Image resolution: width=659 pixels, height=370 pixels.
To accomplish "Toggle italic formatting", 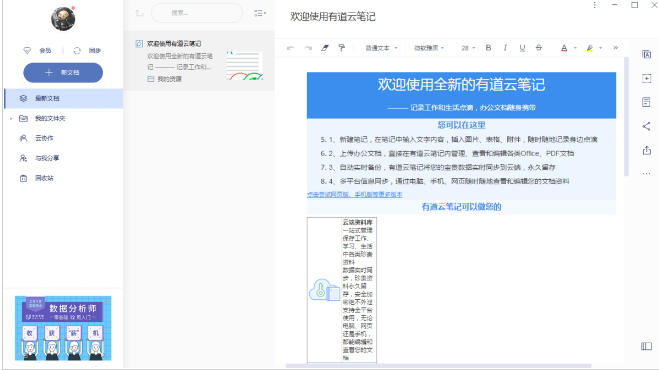I will (505, 48).
